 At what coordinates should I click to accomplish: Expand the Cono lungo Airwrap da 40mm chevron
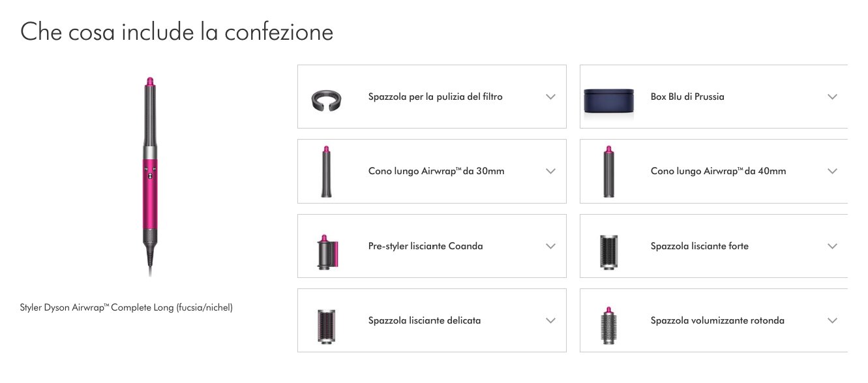point(832,172)
